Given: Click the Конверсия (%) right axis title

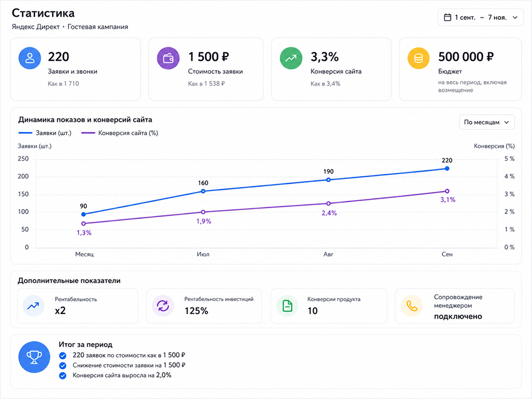Looking at the screenshot, I should 494,146.
